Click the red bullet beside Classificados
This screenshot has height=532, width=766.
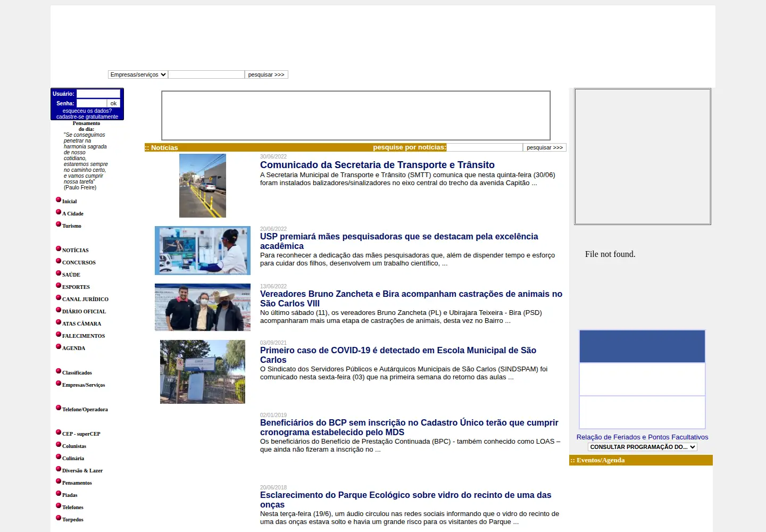click(59, 371)
